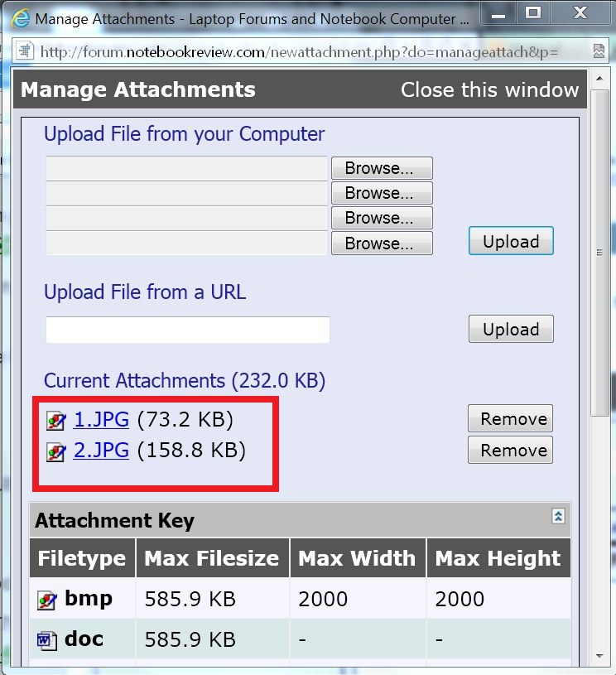Click the third Browse... button
Screen dimensions: 616x675
pos(382,218)
